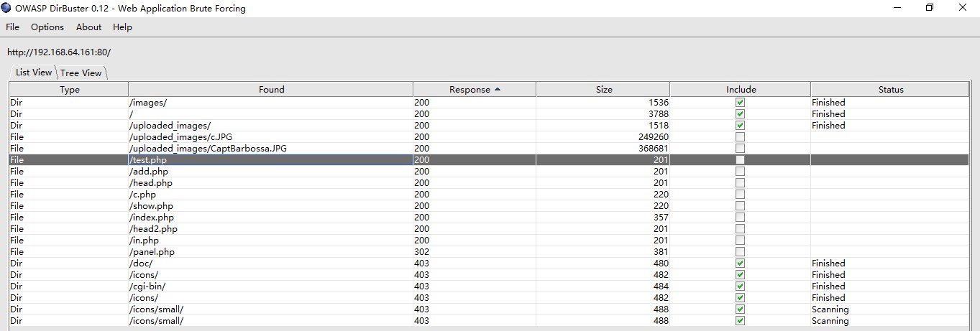Click the size value 357

[661, 218]
